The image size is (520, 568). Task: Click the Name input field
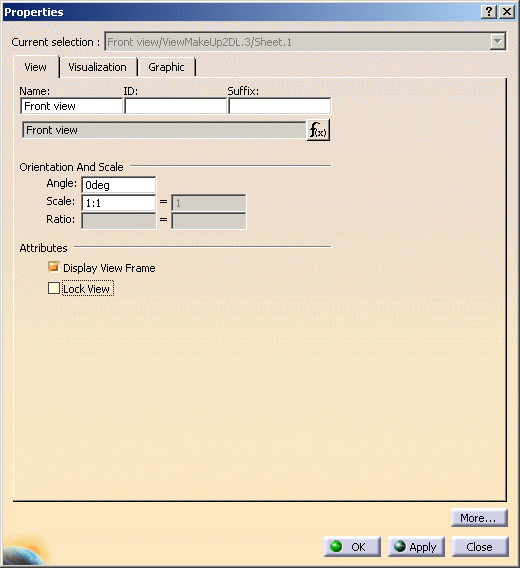click(71, 106)
